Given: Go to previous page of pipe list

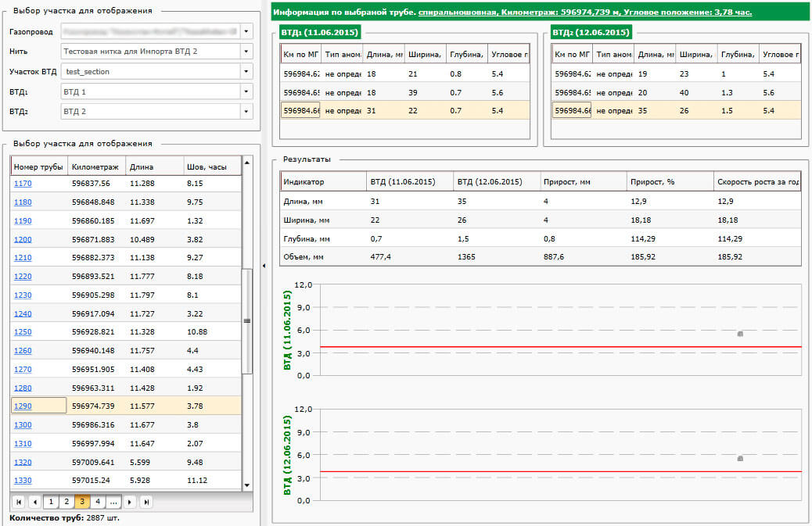Looking at the screenshot, I should (x=34, y=502).
